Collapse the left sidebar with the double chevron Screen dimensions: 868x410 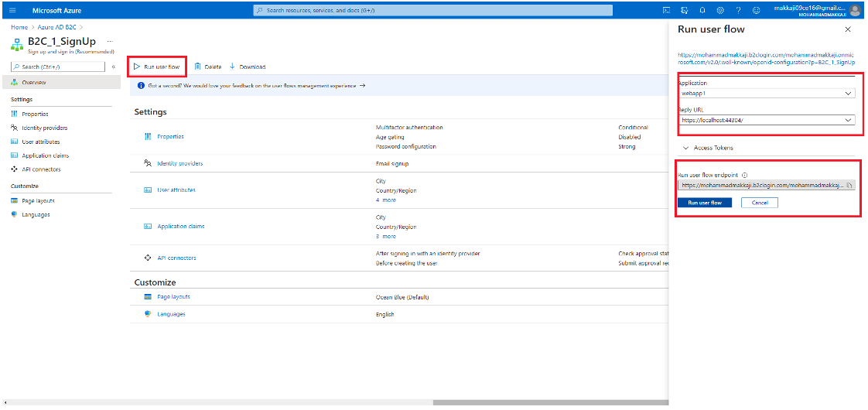pos(114,67)
